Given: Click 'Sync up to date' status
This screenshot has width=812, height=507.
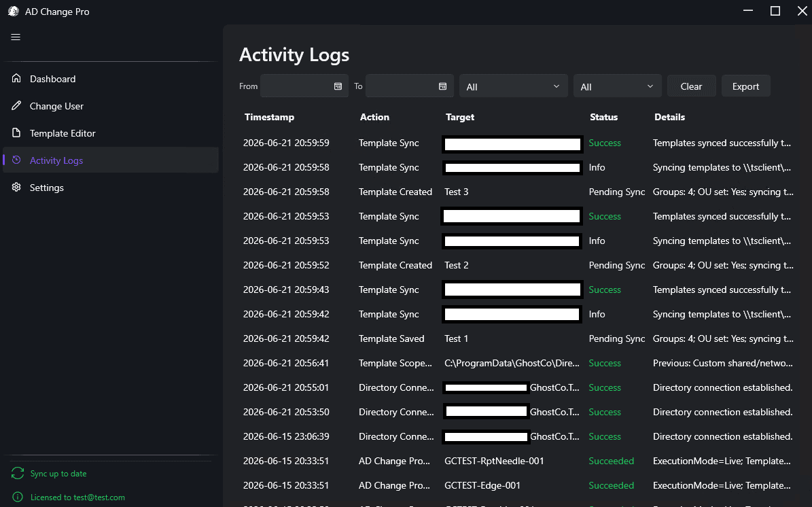Looking at the screenshot, I should [58, 473].
